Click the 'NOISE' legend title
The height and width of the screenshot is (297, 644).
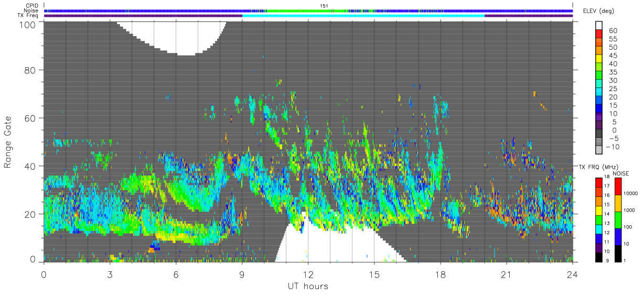click(620, 173)
